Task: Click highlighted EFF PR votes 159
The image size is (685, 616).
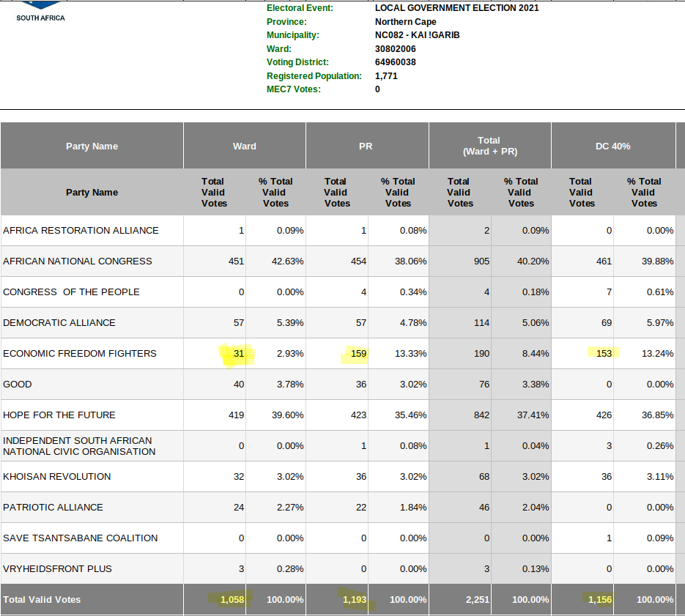Action: tap(359, 353)
